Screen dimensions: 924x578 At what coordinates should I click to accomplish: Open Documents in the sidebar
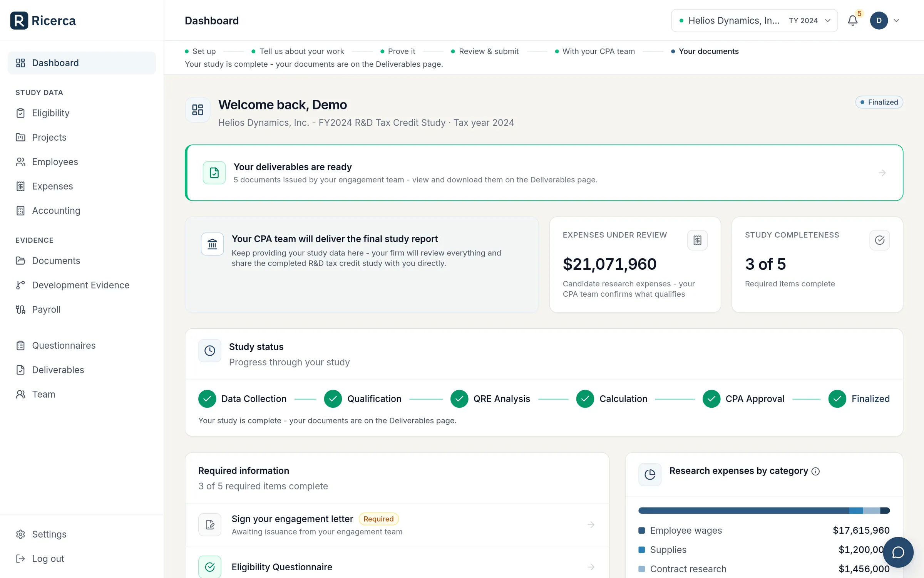point(82,260)
